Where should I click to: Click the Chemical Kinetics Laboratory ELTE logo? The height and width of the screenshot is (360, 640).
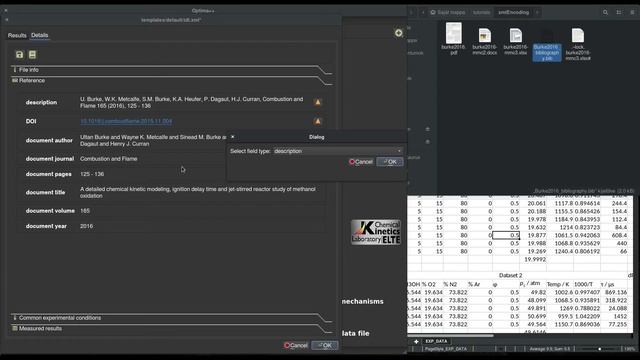(376, 232)
